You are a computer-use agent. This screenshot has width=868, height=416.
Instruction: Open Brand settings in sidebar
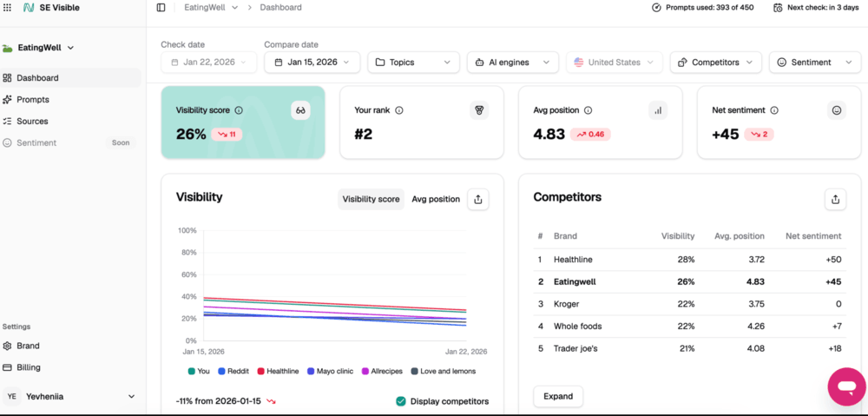coord(70,346)
